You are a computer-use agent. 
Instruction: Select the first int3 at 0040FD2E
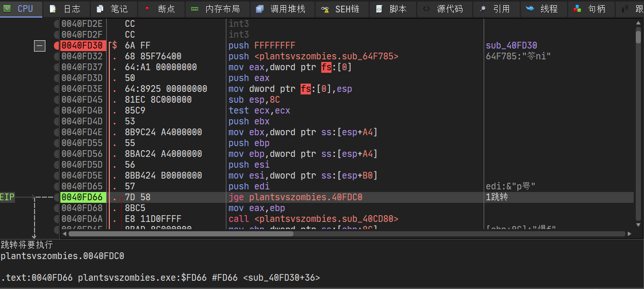click(x=239, y=24)
